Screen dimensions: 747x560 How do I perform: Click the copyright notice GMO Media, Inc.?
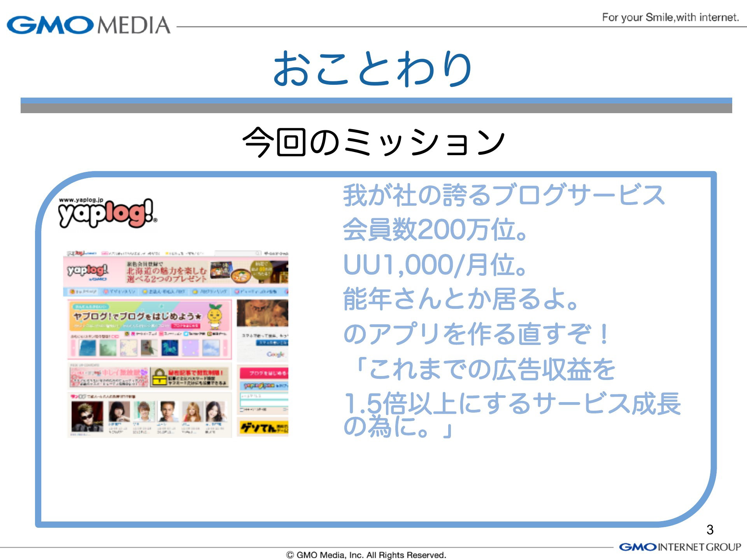[366, 555]
